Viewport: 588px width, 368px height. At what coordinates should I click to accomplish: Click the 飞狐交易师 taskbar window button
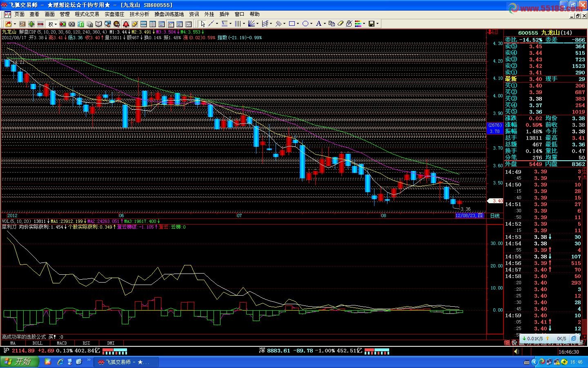point(122,362)
